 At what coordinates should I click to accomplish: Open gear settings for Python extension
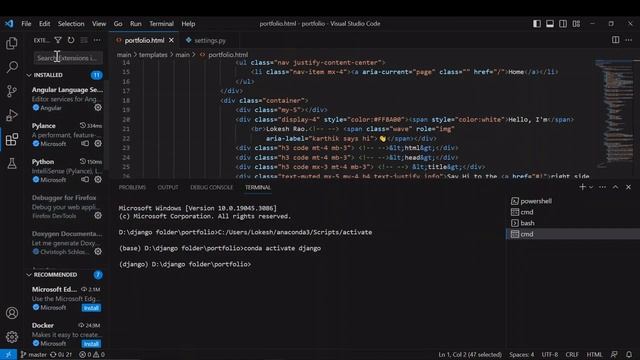pyautogui.click(x=98, y=180)
